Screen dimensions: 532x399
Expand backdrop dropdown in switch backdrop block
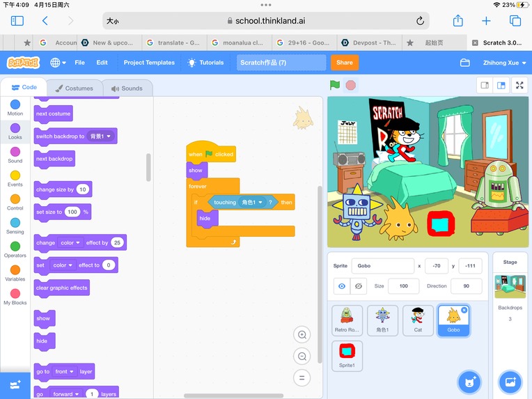coord(101,136)
